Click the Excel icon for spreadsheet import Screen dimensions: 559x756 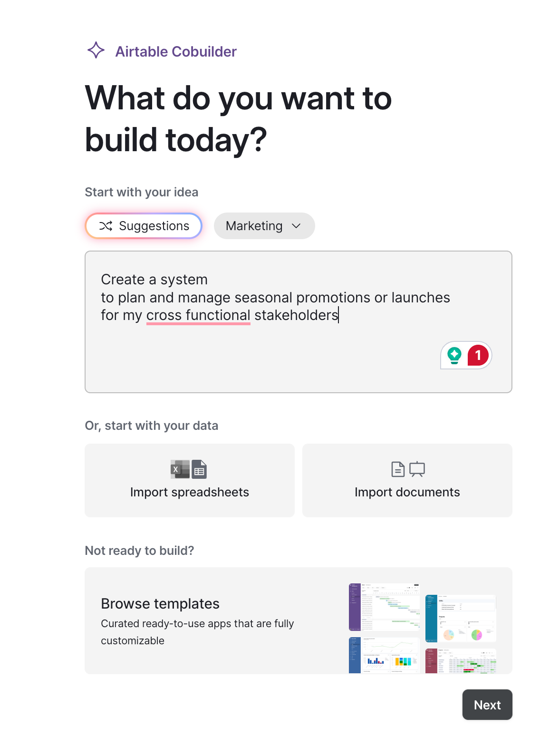click(180, 469)
